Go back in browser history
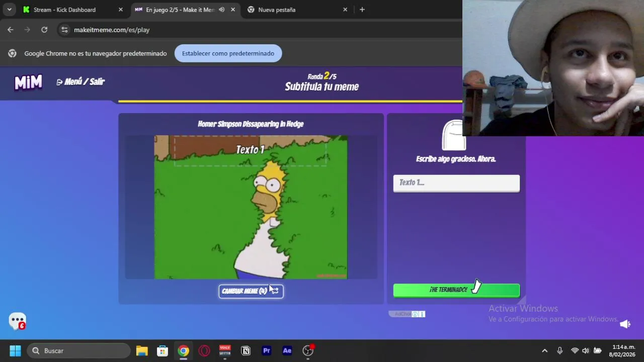The width and height of the screenshot is (644, 362). (x=11, y=30)
